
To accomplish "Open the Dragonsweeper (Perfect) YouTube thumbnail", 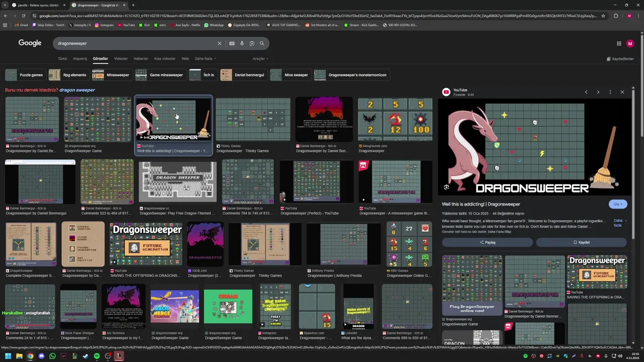I will 316,182.
